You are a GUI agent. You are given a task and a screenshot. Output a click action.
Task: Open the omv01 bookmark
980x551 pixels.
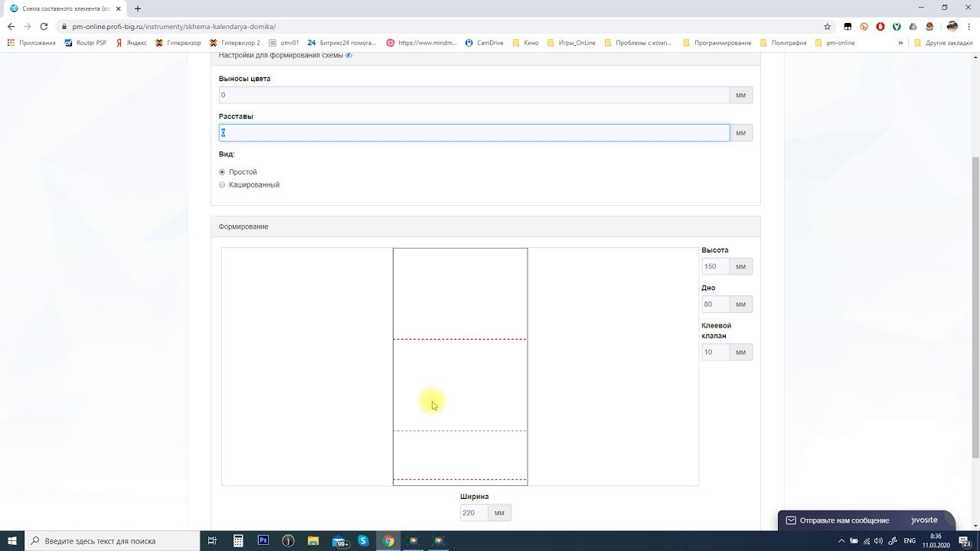click(x=283, y=43)
